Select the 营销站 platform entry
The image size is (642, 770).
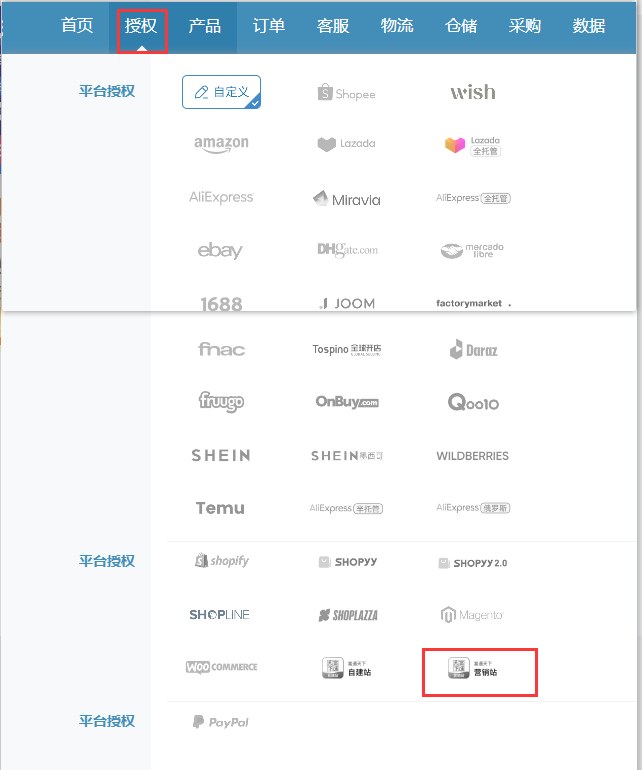tap(473, 668)
